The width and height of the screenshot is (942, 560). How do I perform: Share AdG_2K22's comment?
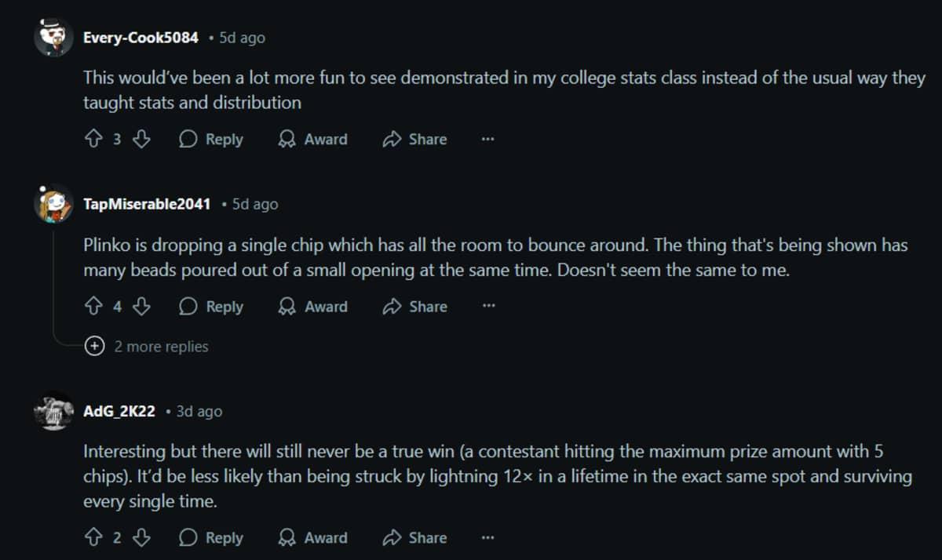coord(414,538)
